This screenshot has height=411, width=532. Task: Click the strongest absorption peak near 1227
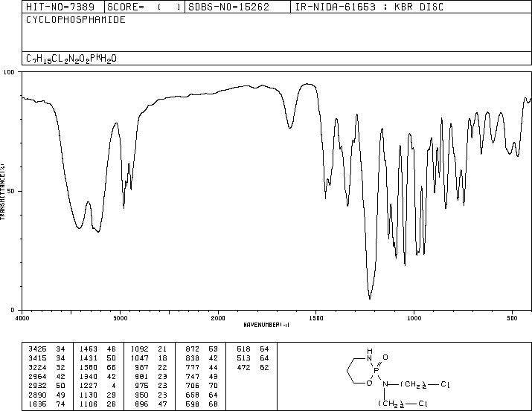click(370, 297)
